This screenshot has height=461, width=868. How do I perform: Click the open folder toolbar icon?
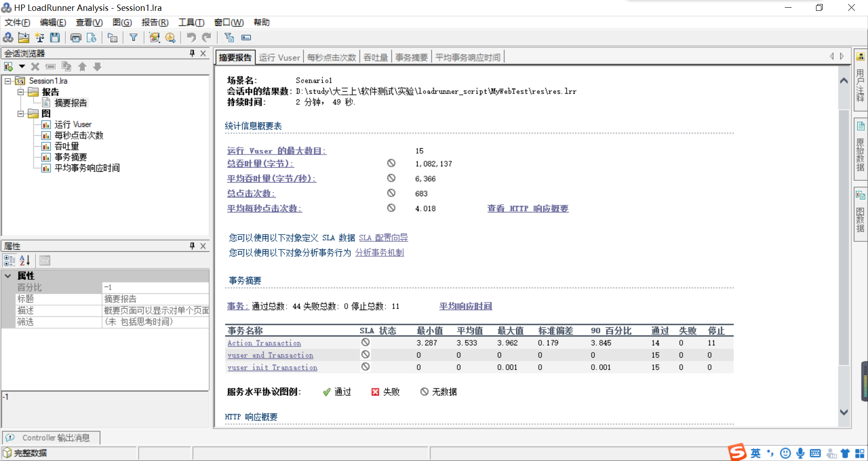point(24,38)
